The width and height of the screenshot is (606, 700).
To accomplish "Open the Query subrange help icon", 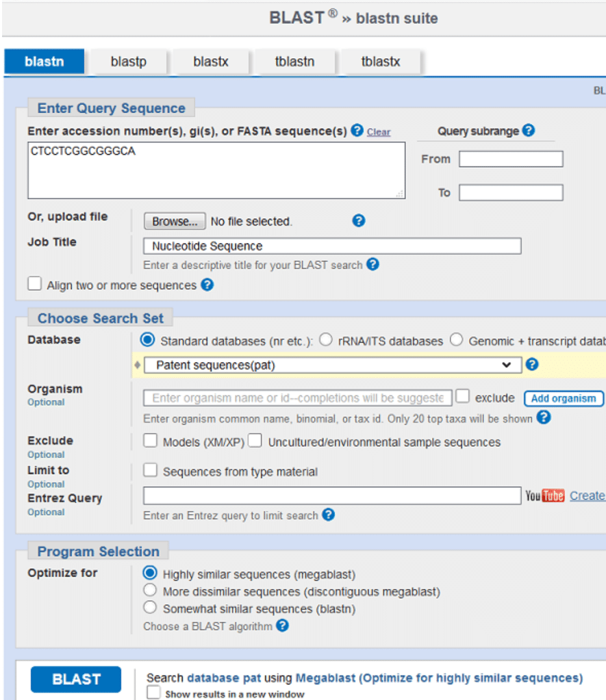I will (x=528, y=131).
